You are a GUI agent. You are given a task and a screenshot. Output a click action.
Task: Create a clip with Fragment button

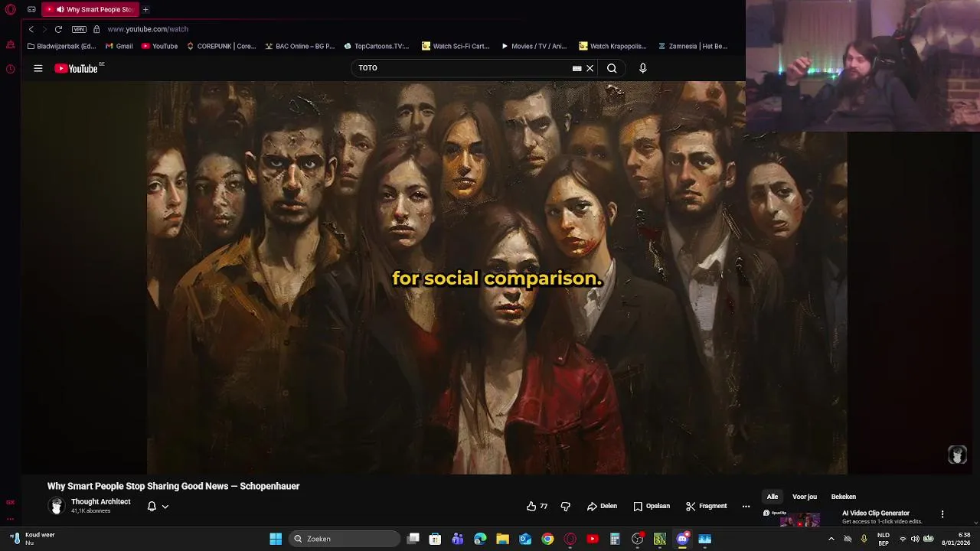706,506
